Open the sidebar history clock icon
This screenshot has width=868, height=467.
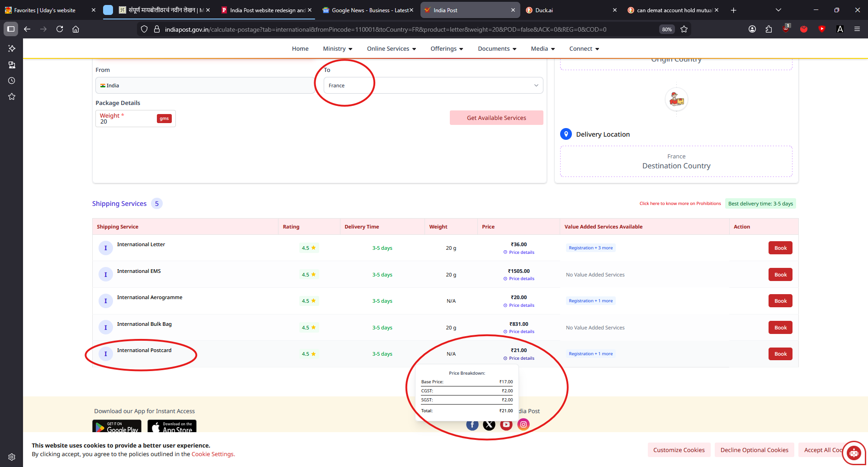pos(12,81)
